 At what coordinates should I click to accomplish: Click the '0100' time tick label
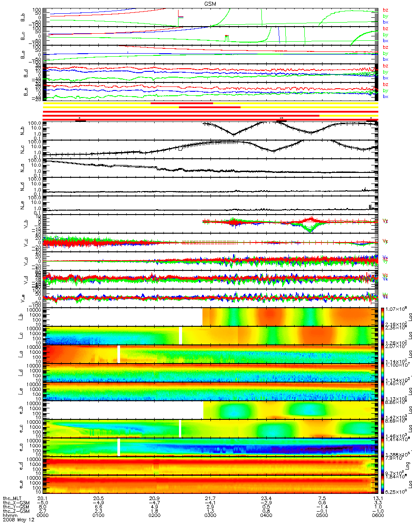(x=98, y=514)
